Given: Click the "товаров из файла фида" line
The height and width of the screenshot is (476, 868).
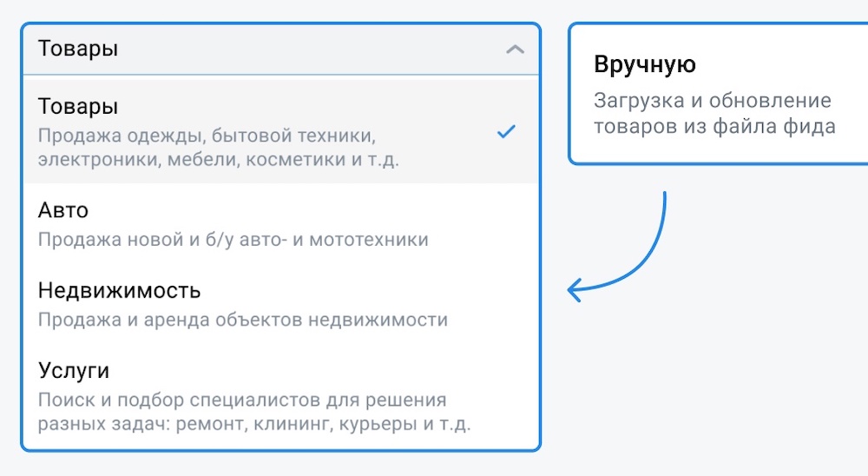Looking at the screenshot, I should click(713, 127).
